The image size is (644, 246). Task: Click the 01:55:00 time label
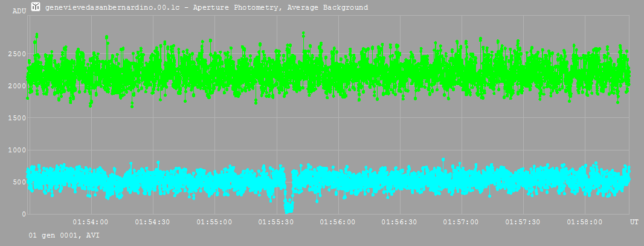[214, 222]
